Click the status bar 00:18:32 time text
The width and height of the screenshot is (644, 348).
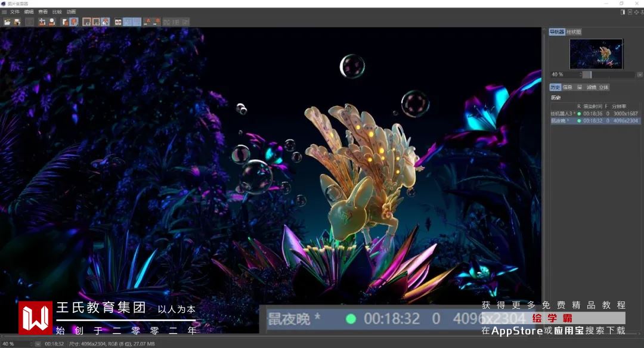(x=54, y=343)
